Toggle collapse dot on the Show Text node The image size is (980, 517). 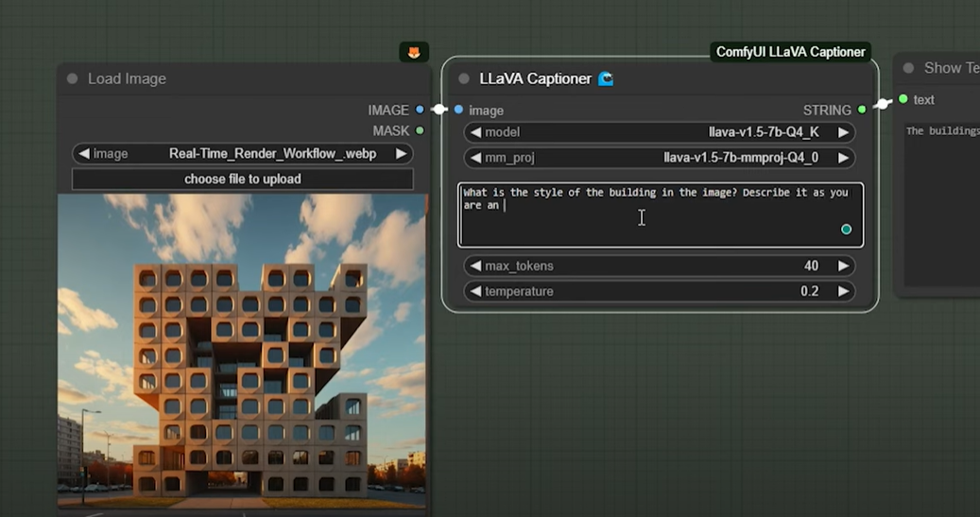[x=908, y=68]
